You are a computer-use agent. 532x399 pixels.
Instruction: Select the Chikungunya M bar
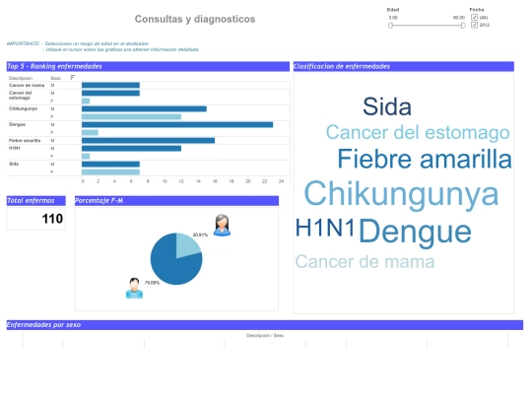pyautogui.click(x=144, y=109)
